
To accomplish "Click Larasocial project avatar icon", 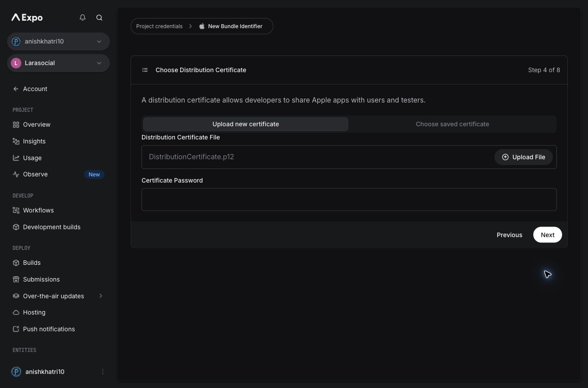I will pyautogui.click(x=16, y=63).
